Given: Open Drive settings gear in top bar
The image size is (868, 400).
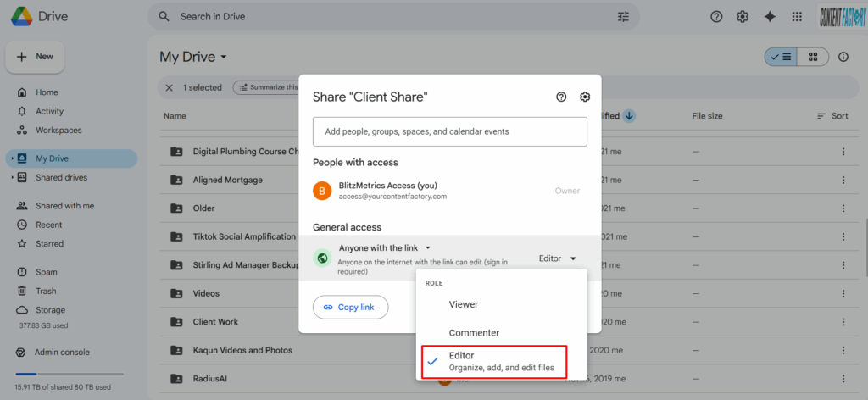Looking at the screenshot, I should click(743, 16).
